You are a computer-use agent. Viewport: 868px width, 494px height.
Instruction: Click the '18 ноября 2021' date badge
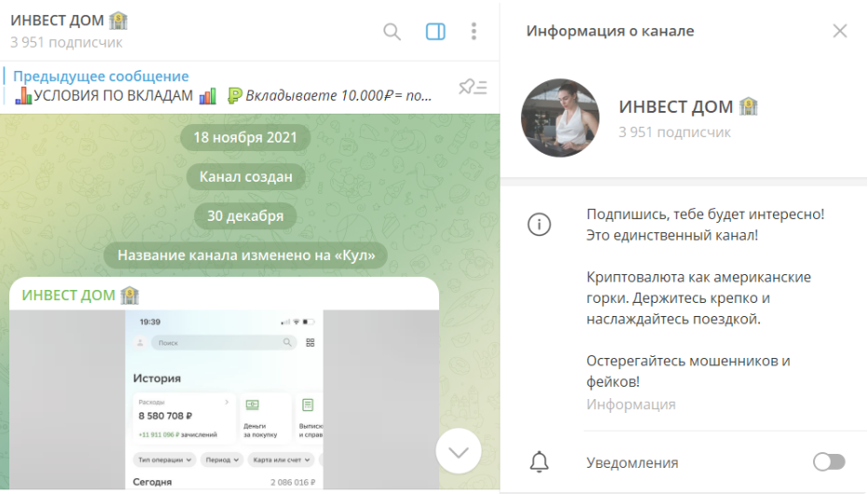click(x=245, y=137)
